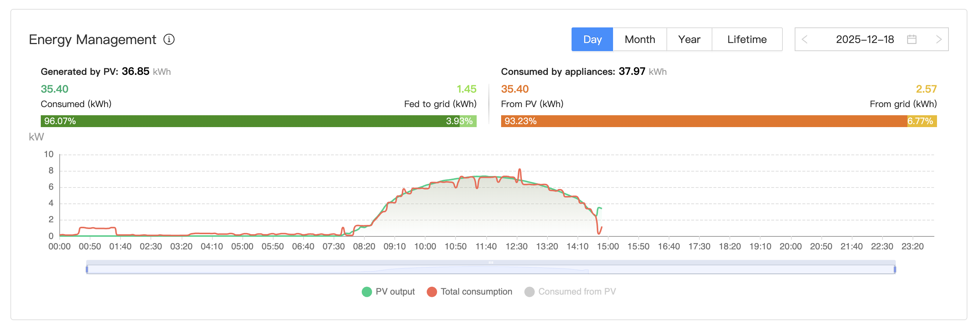Click the 93.23% from PV orange bar
980x332 pixels.
tap(704, 121)
